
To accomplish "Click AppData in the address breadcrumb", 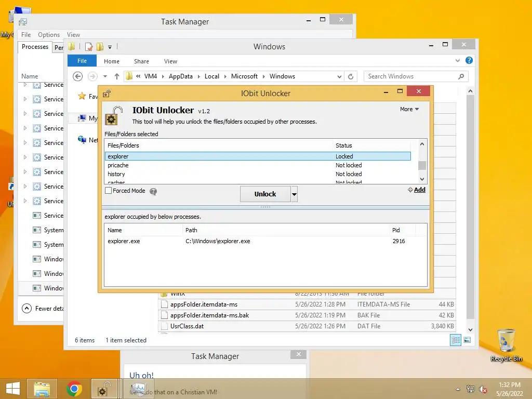I will click(x=180, y=76).
